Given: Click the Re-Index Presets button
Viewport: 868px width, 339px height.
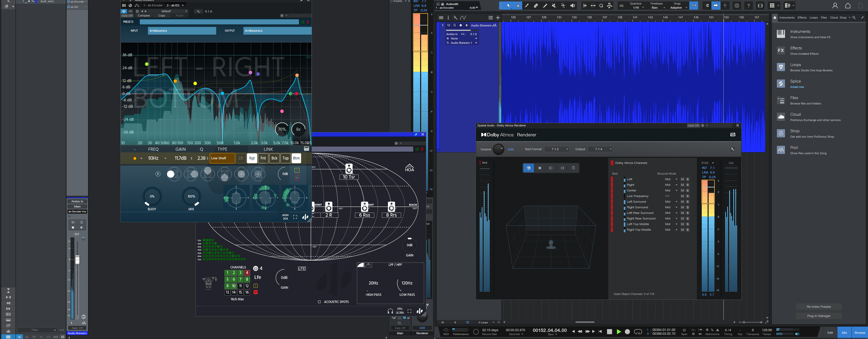Looking at the screenshot, I should click(x=819, y=307).
